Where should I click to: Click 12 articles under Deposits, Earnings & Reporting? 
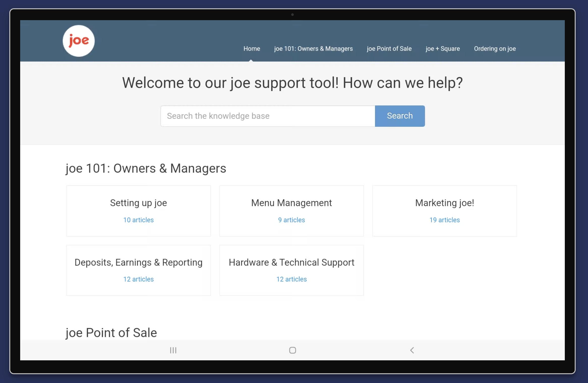point(138,279)
